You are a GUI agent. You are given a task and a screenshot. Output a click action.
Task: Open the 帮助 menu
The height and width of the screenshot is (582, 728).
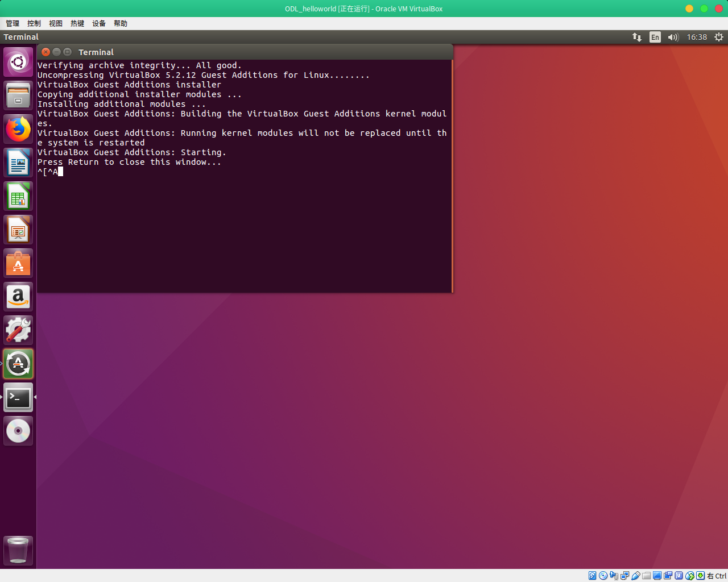tap(121, 23)
